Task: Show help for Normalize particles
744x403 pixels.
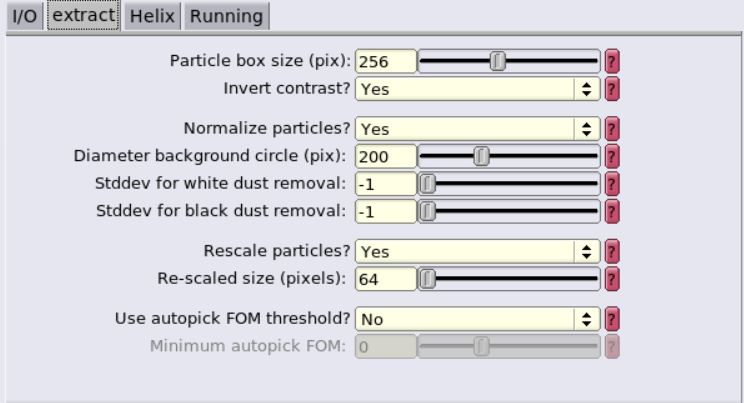Action: click(x=612, y=129)
